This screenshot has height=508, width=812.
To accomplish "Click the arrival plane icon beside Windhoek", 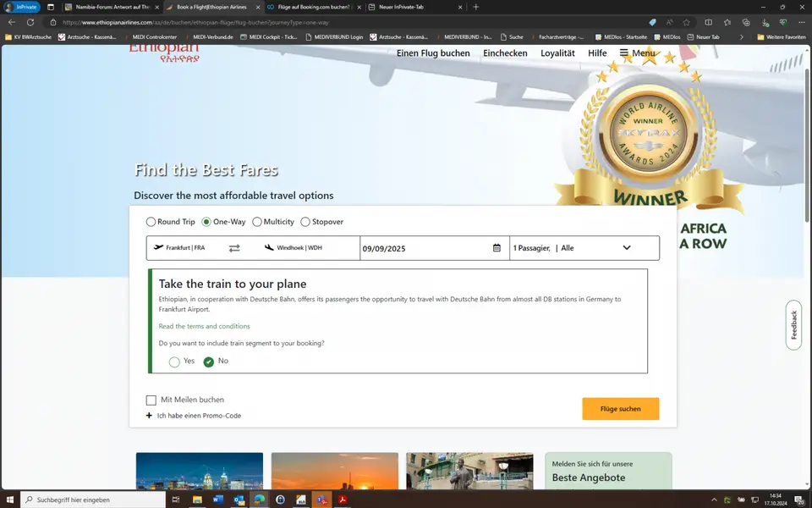I will 269,247.
